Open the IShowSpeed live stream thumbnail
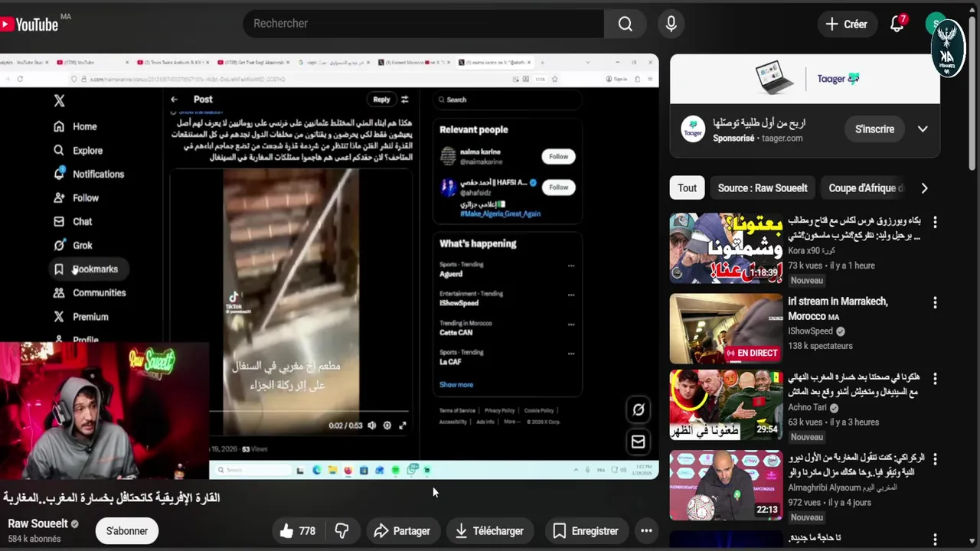980x551 pixels. [727, 328]
